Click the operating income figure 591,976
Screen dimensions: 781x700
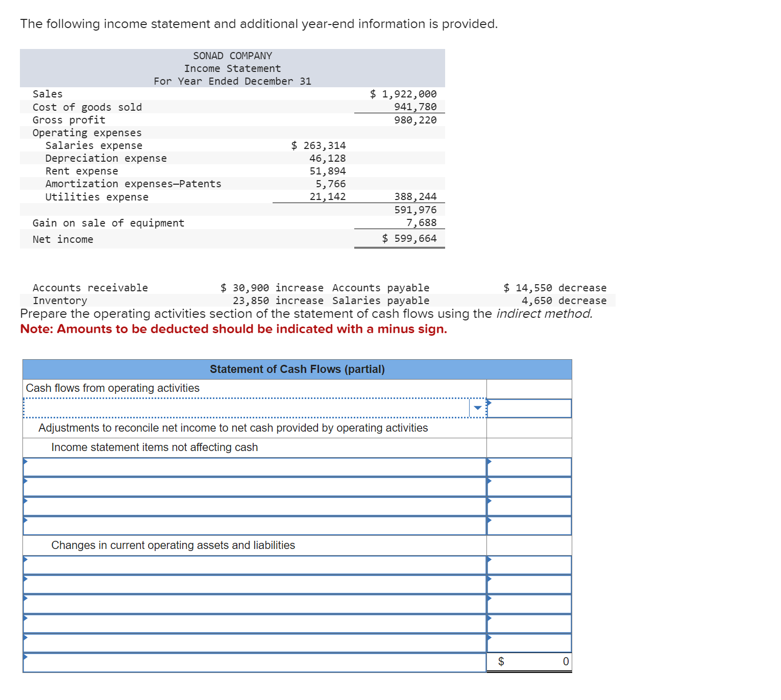pos(415,210)
